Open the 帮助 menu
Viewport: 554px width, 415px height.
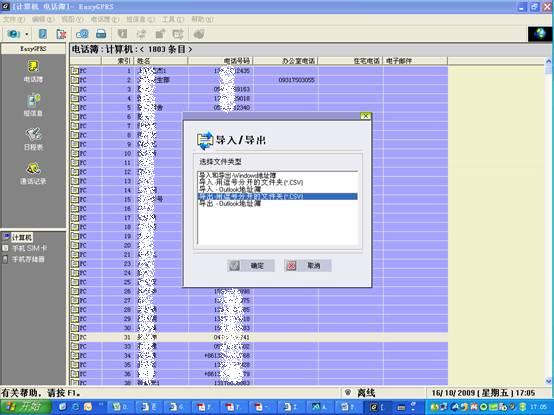pyautogui.click(x=202, y=19)
